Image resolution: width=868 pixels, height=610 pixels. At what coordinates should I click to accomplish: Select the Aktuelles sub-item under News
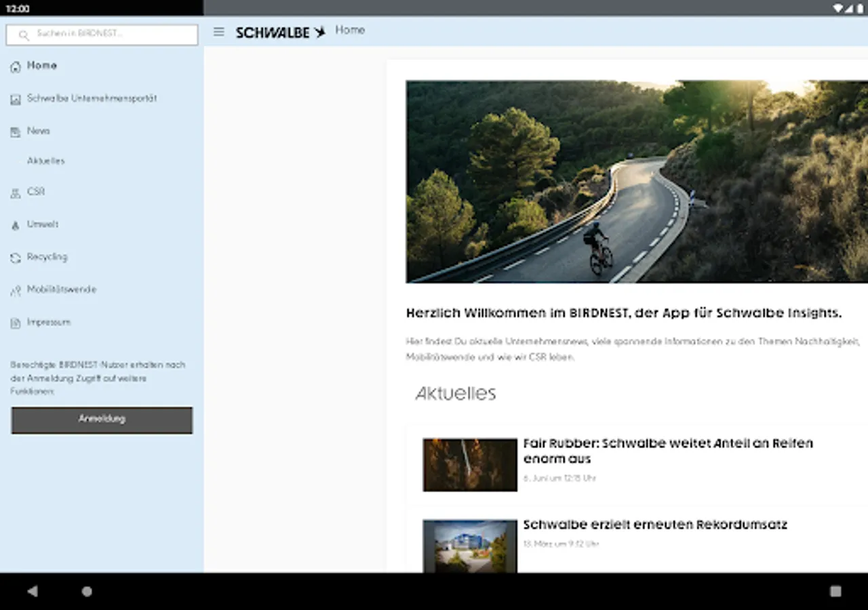pos(46,161)
